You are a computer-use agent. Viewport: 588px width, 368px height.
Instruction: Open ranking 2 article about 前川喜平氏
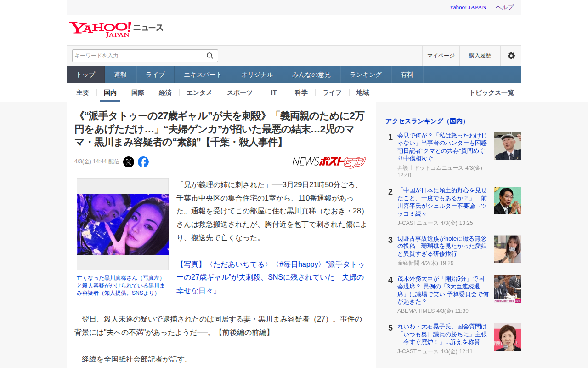click(x=443, y=202)
